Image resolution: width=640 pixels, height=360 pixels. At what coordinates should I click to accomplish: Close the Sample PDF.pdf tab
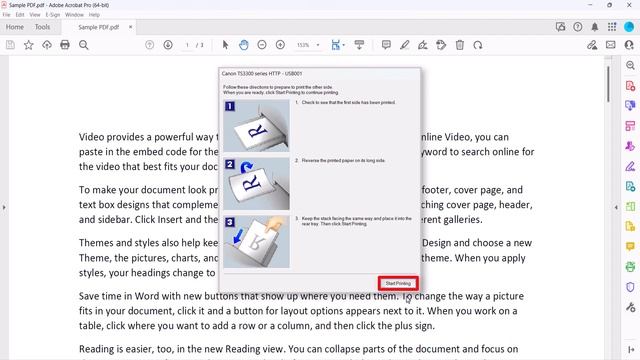click(x=130, y=27)
